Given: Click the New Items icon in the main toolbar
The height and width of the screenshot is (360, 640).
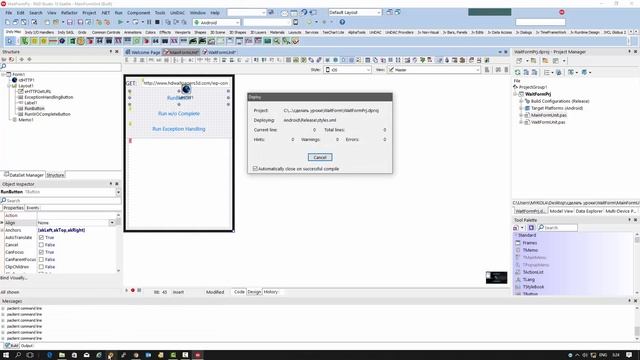Looking at the screenshot, I should tap(7, 22).
